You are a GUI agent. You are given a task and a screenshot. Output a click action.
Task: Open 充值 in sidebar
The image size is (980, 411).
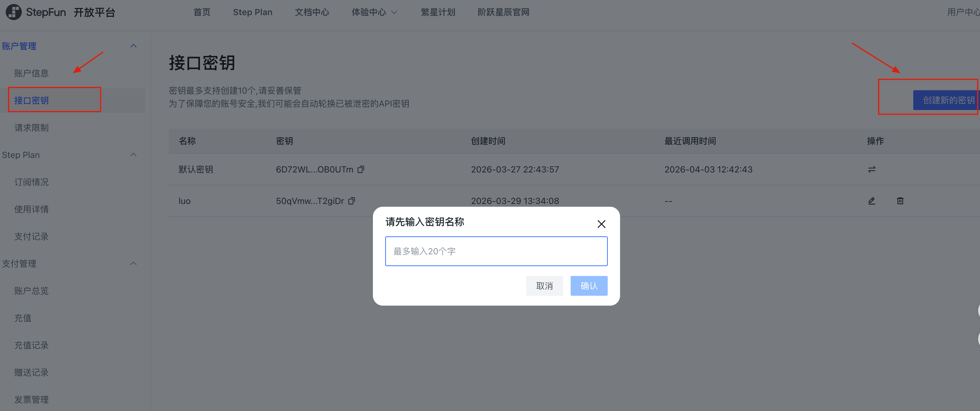23,318
